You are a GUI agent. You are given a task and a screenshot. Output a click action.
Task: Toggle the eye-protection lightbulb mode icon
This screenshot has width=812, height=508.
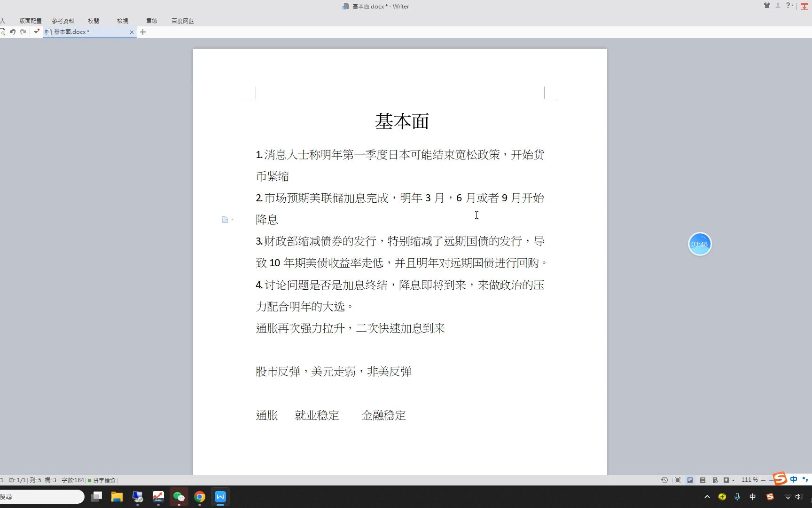[726, 480]
